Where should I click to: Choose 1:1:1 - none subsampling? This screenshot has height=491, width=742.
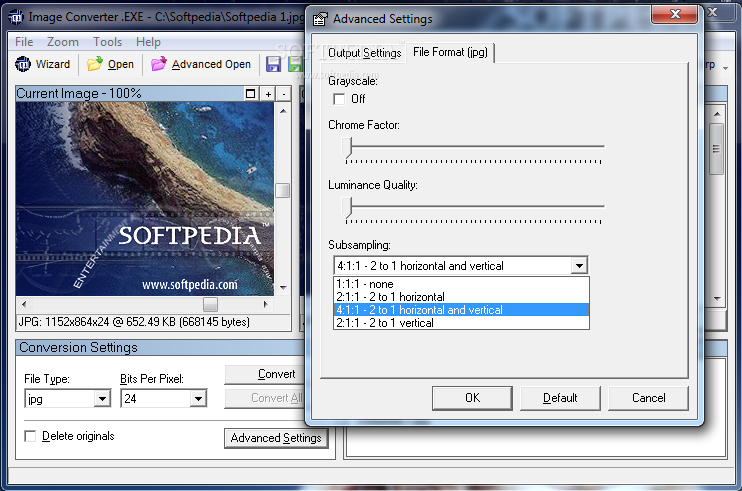(x=461, y=284)
